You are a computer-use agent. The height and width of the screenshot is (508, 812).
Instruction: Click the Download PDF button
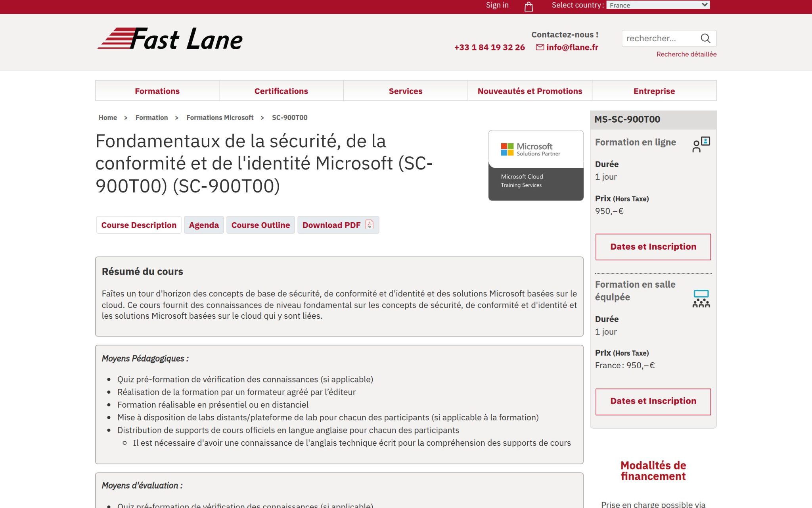(x=338, y=225)
